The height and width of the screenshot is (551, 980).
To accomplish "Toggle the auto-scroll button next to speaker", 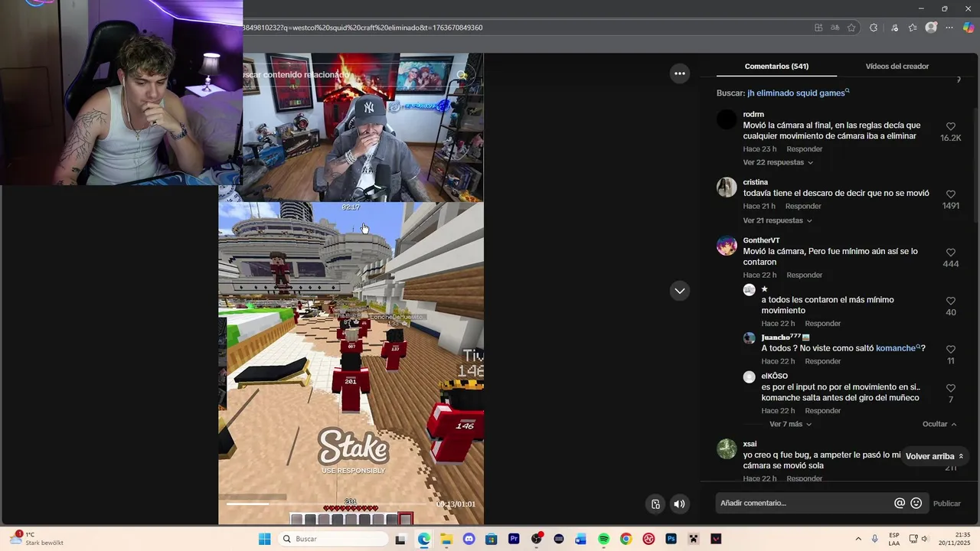I will click(x=655, y=504).
